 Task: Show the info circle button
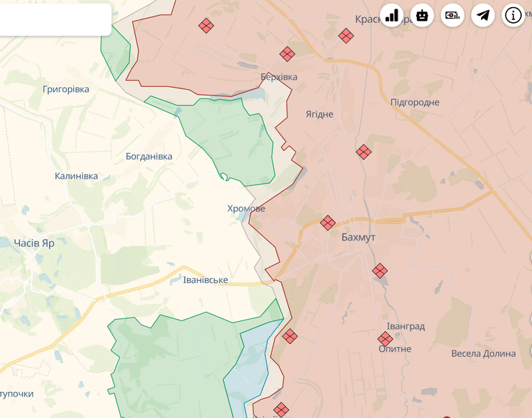tap(513, 15)
